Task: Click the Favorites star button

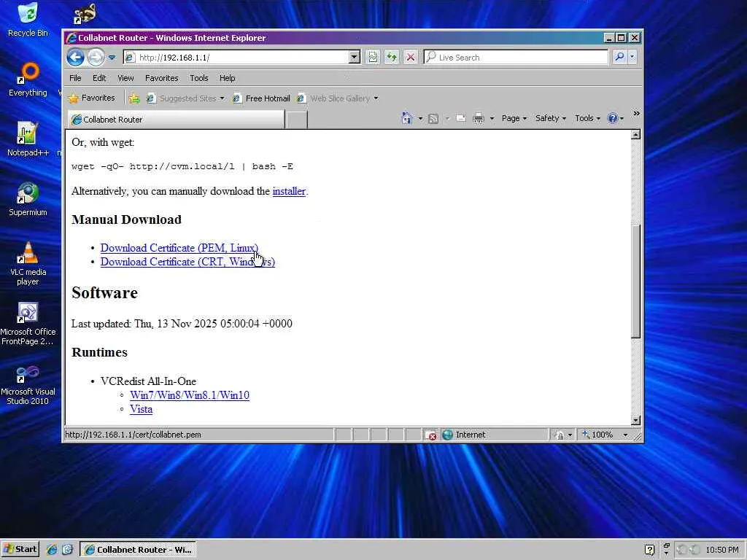Action: click(x=91, y=98)
